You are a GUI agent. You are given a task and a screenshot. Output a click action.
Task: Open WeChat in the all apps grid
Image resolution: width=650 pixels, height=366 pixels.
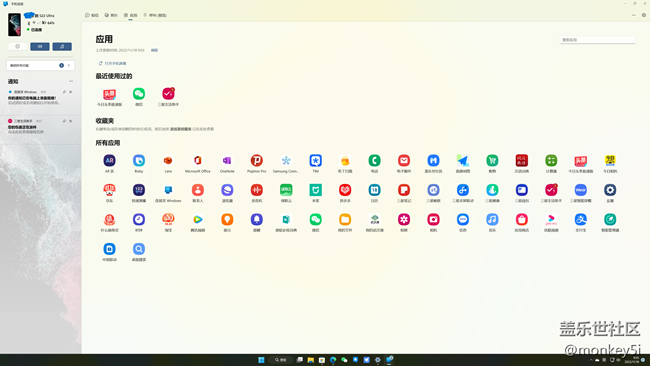tap(315, 219)
